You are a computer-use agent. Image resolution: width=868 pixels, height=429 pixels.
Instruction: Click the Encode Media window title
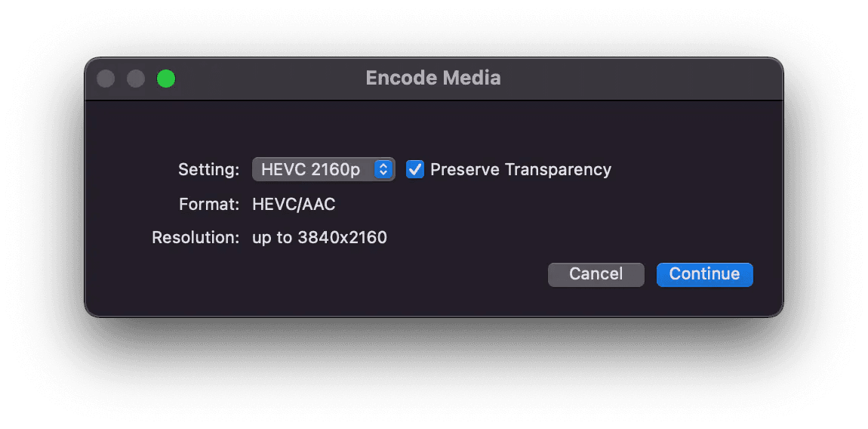432,78
